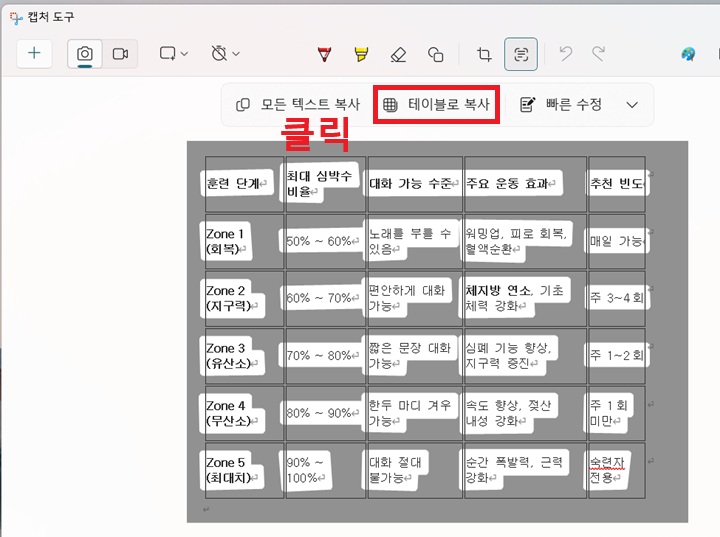Select the 한두 마디 겨우 가능 text
The height and width of the screenshot is (537, 720).
point(410,413)
